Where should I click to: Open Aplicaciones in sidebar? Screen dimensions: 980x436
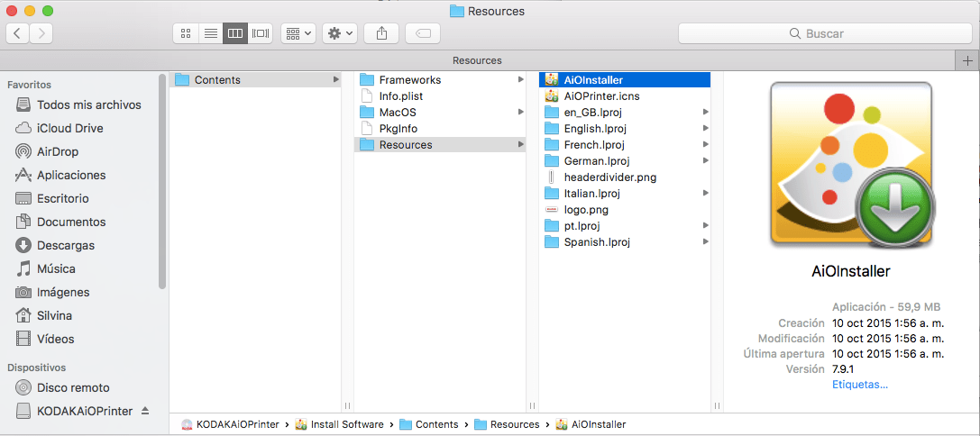tap(71, 175)
